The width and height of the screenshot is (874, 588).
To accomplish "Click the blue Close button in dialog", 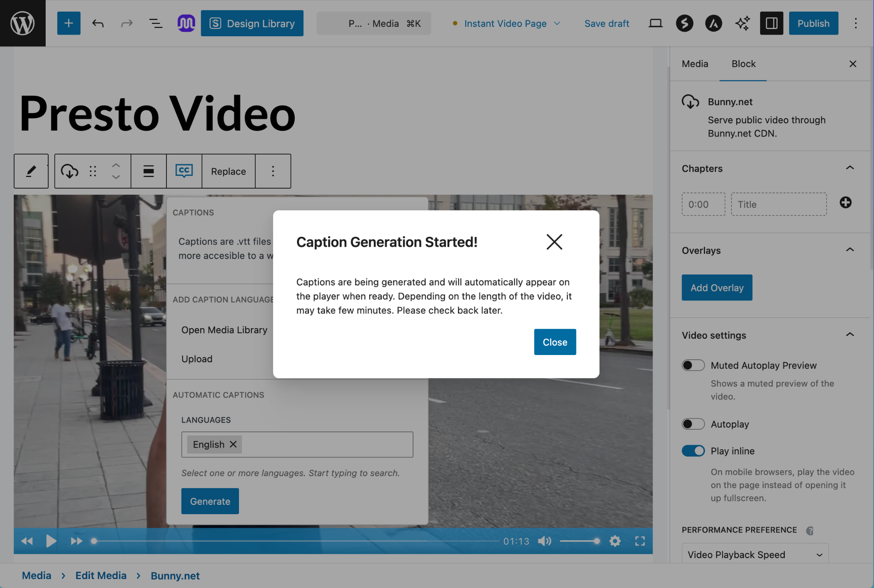I will 555,342.
